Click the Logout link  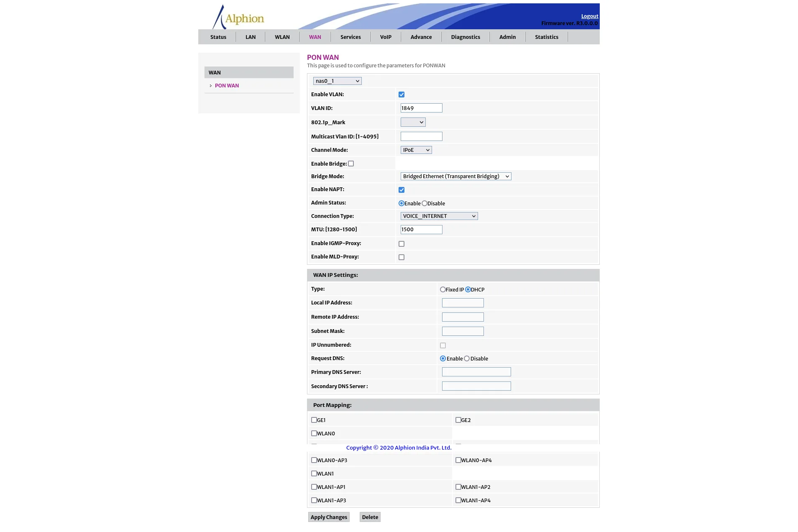pyautogui.click(x=590, y=16)
